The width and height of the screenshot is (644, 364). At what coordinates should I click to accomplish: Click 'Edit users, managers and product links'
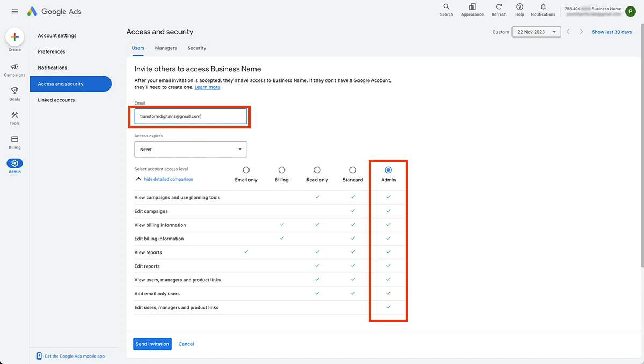(177, 308)
